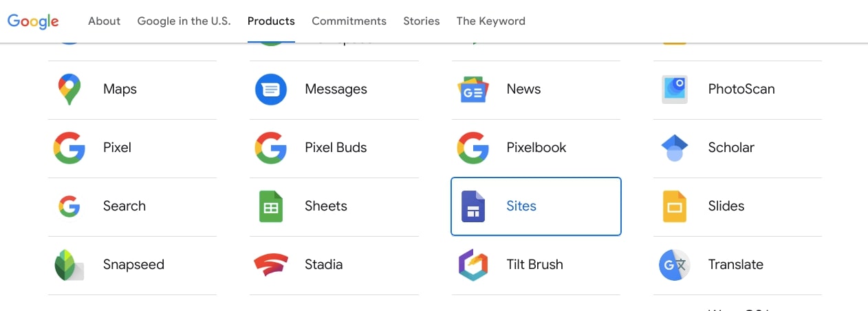Click the yellow Slides icon
This screenshot has height=311, width=868.
pyautogui.click(x=674, y=206)
